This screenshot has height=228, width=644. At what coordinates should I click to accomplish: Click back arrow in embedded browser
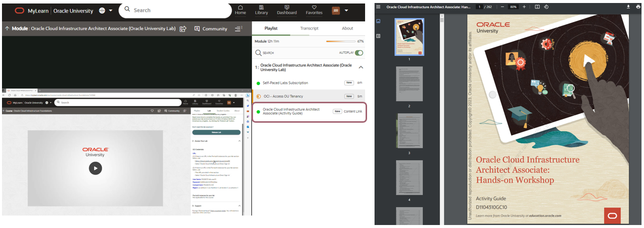point(4,95)
